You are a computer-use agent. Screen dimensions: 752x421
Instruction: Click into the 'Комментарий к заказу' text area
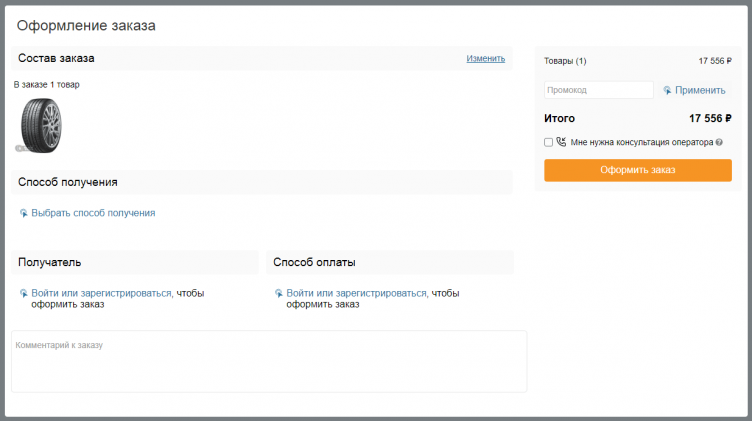(268, 362)
